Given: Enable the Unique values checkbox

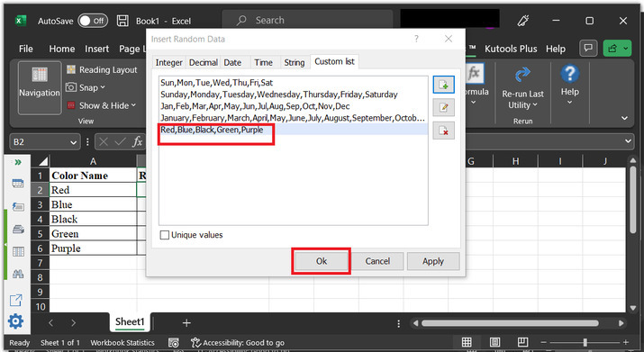Looking at the screenshot, I should (164, 235).
